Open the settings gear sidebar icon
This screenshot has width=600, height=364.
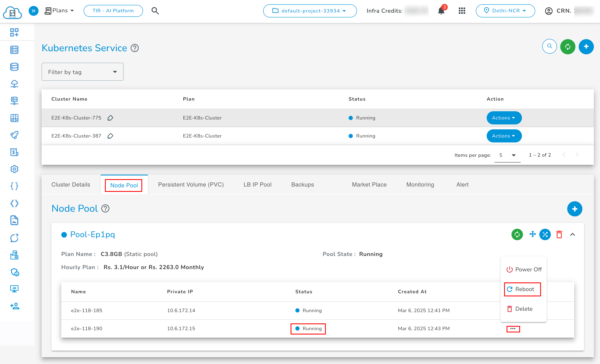click(14, 169)
